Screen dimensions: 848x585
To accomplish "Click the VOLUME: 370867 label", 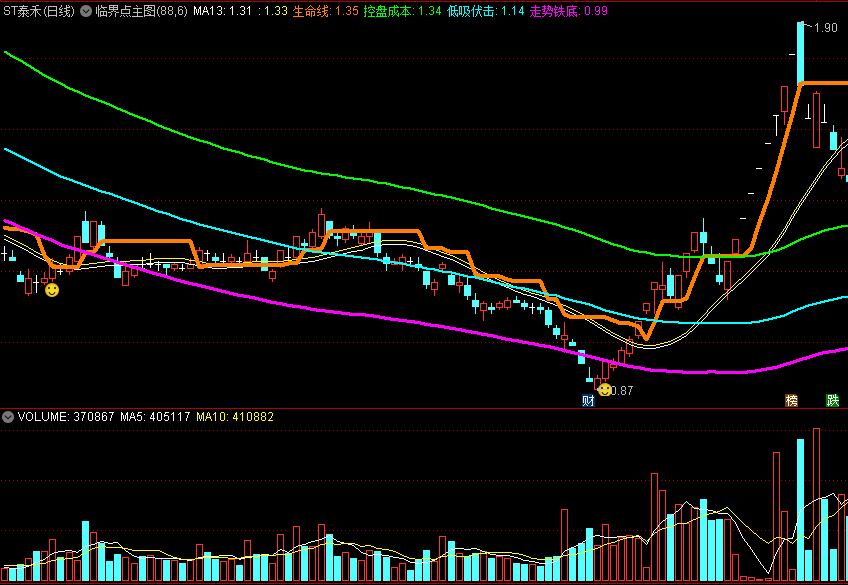I will 66,417.
